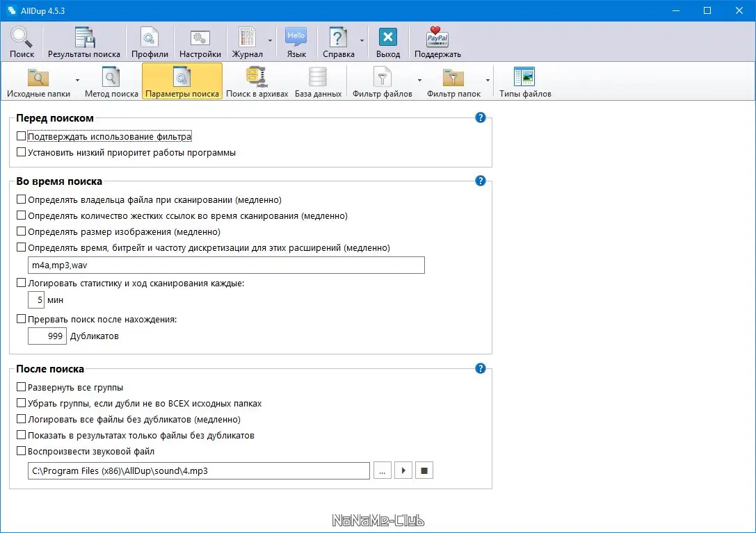Maximize the AllDup window

pyautogui.click(x=707, y=10)
